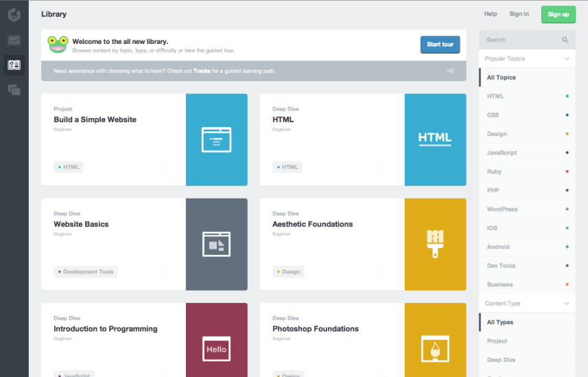
Task: Open the Forum chat bubbles icon
Action: coord(14,89)
